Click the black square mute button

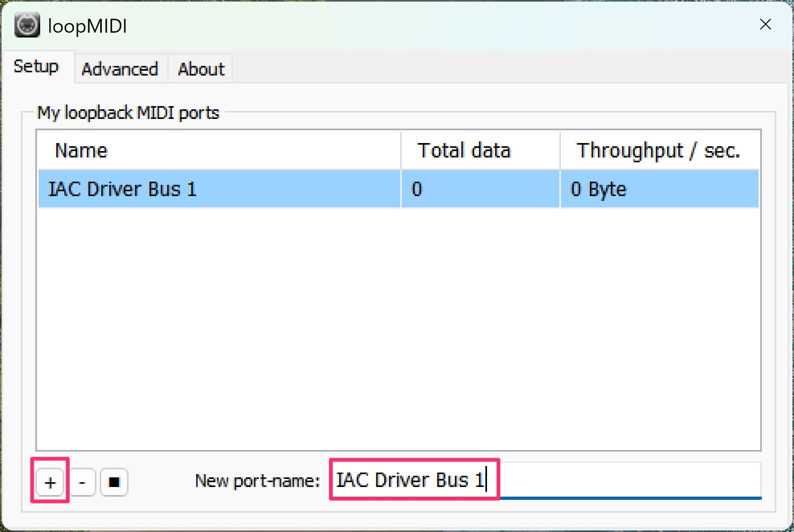114,482
